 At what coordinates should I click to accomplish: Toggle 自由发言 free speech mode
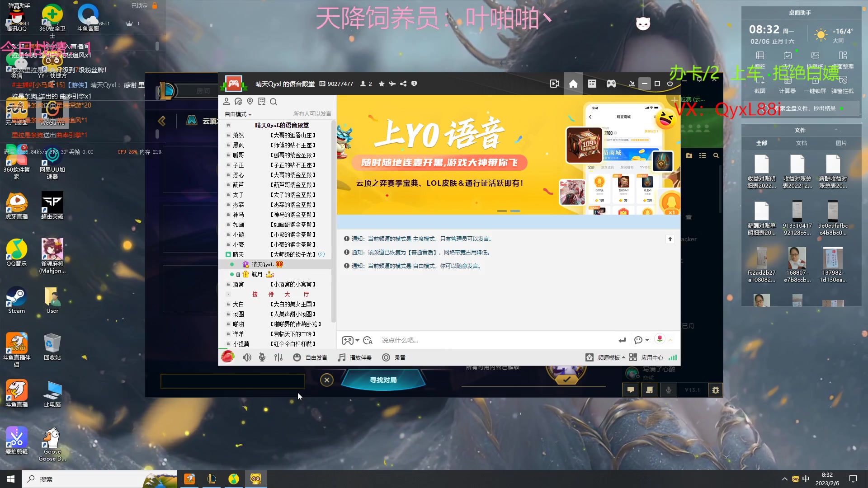[310, 357]
